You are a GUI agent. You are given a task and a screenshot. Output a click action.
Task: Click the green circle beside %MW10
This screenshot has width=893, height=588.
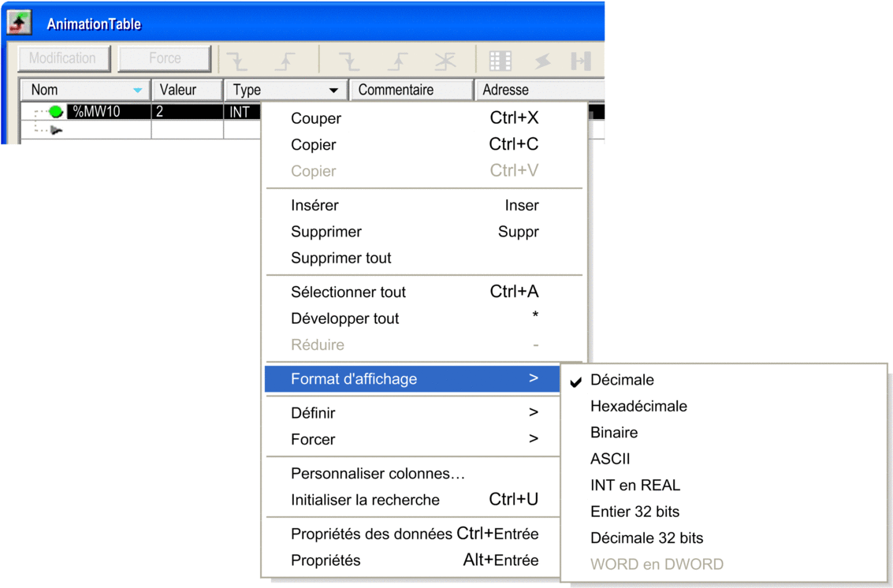(x=56, y=112)
